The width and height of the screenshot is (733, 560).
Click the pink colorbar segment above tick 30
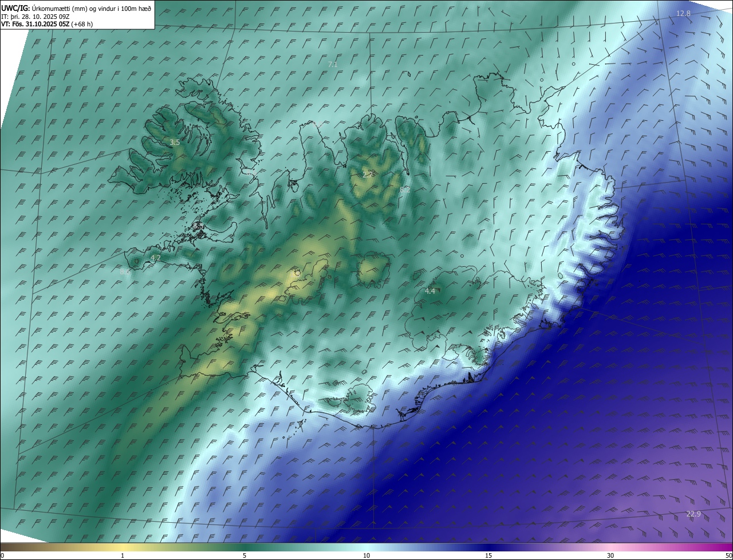[x=610, y=546]
